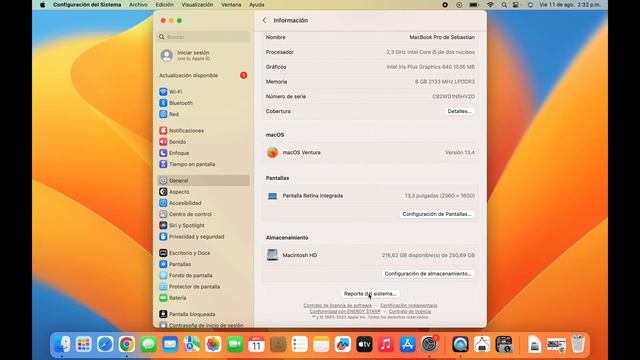Open the Apple menu
Screen dimensions: 640x360
click(x=42, y=5)
